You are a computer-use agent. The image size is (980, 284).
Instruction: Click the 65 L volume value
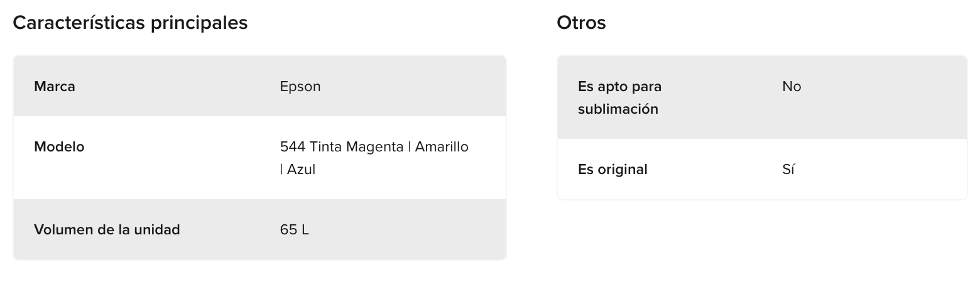tap(295, 229)
